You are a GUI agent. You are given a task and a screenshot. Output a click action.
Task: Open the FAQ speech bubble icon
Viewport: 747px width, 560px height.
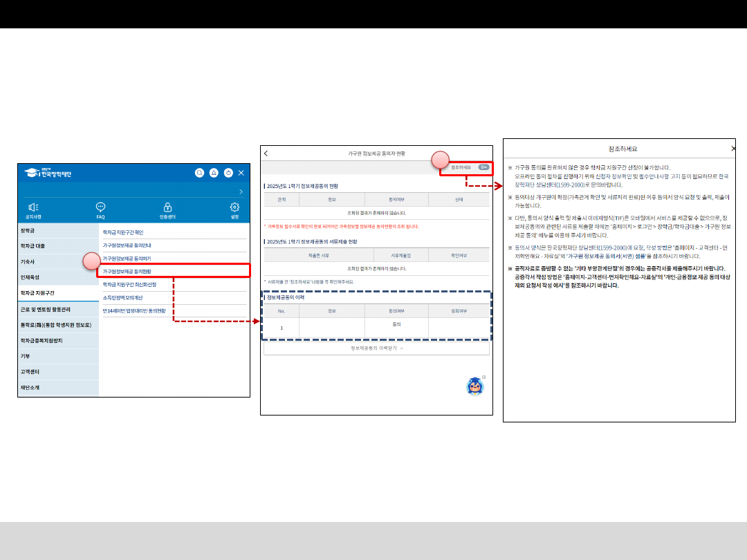[x=100, y=210]
